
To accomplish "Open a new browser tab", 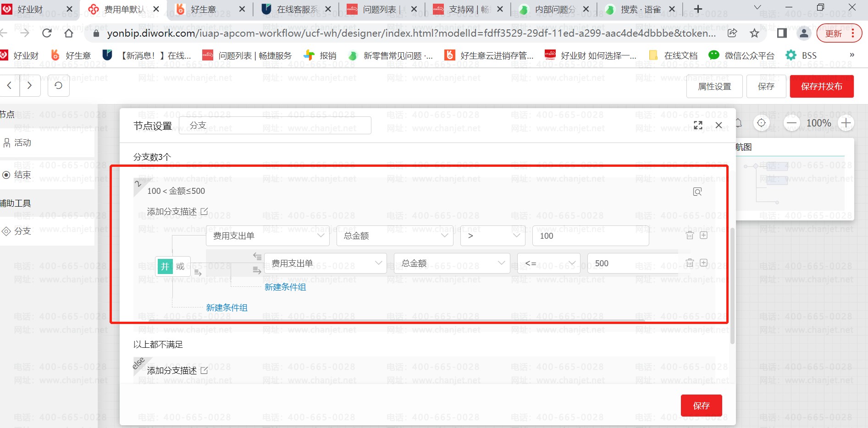I will pos(698,9).
